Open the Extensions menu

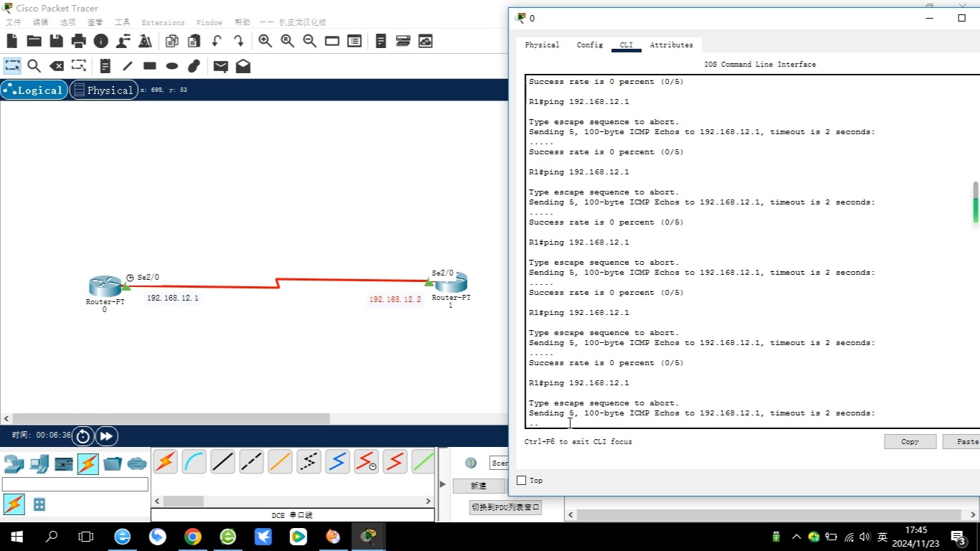(163, 22)
